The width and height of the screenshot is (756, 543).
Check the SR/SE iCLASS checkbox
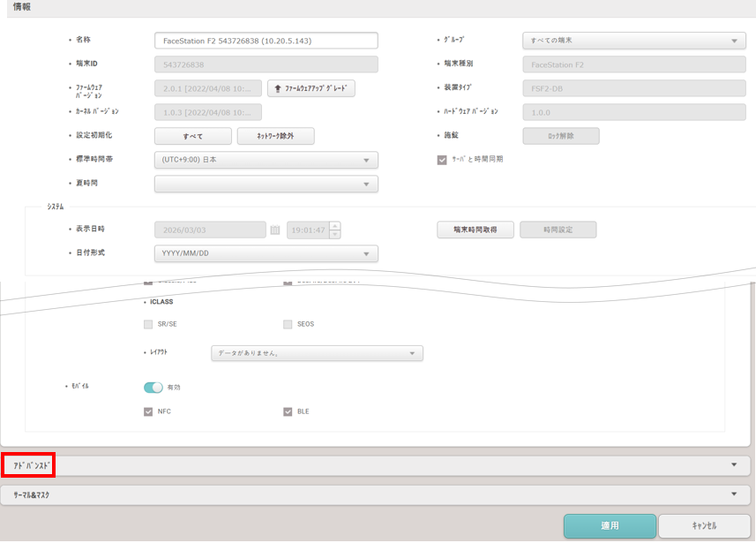(148, 324)
